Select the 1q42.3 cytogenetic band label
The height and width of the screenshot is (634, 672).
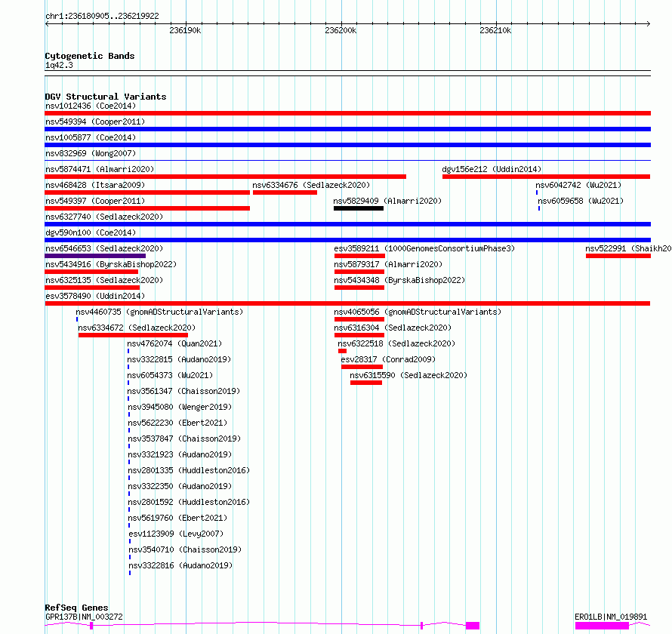[59, 65]
